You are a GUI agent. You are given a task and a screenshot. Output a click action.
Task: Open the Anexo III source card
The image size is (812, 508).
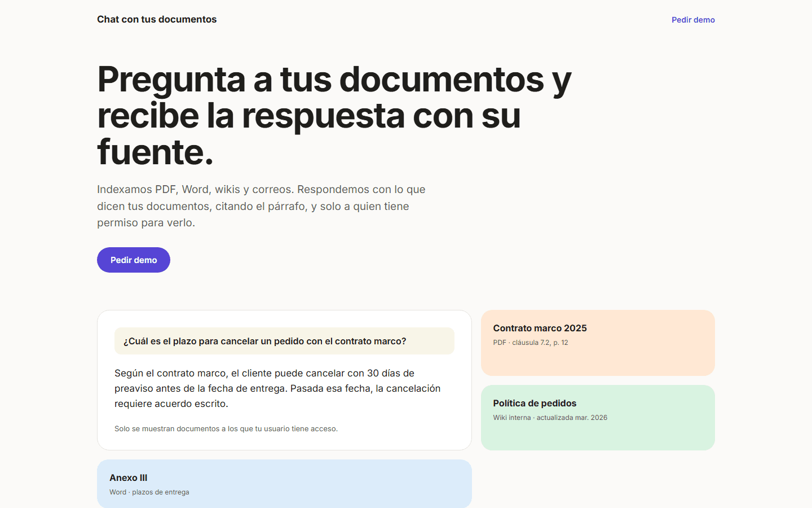coord(284,484)
